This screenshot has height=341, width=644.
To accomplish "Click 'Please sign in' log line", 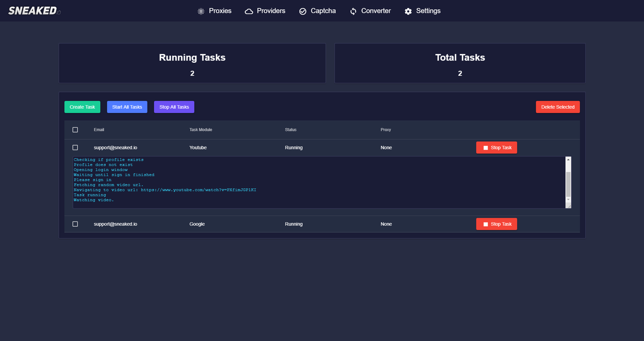I will point(92,180).
